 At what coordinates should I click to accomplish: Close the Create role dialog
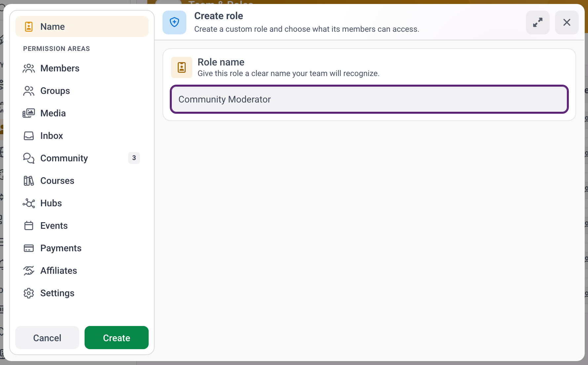[567, 22]
